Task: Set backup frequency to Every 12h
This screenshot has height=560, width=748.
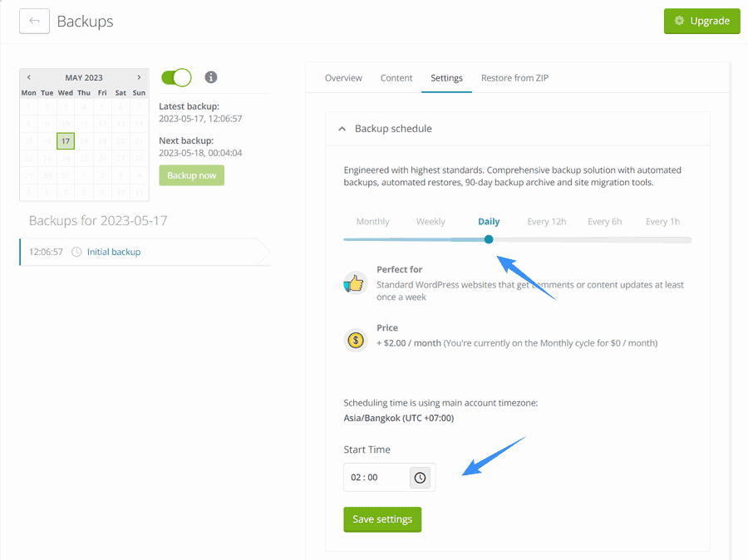Action: (547, 221)
